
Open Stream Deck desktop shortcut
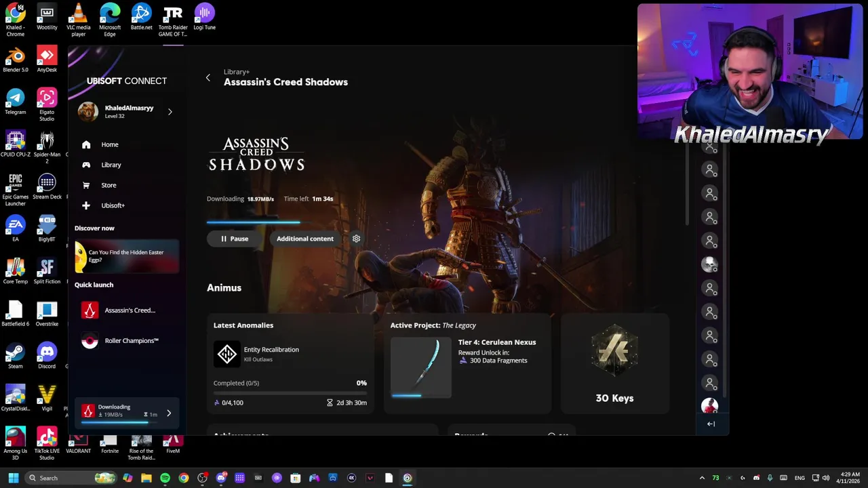(x=47, y=187)
